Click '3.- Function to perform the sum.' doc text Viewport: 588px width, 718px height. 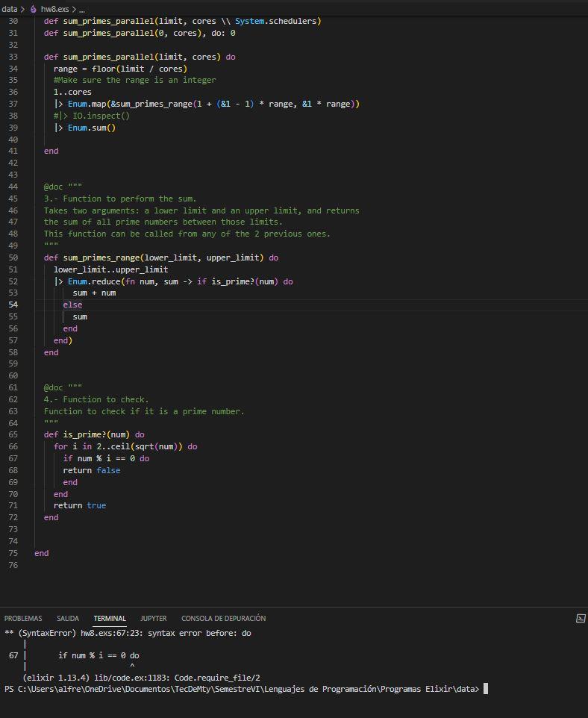120,199
